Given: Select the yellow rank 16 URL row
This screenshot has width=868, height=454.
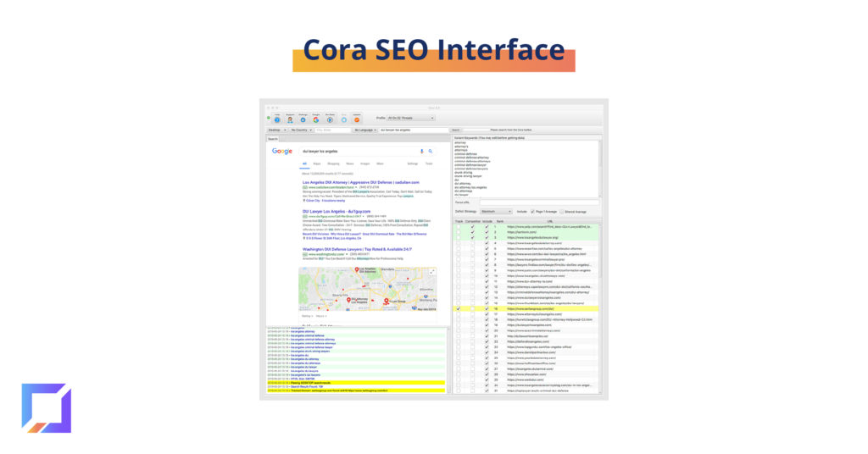Looking at the screenshot, I should coord(526,308).
